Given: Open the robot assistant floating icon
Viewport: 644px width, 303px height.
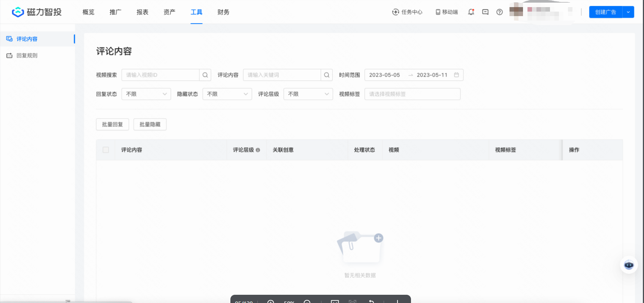Looking at the screenshot, I should click(x=629, y=265).
